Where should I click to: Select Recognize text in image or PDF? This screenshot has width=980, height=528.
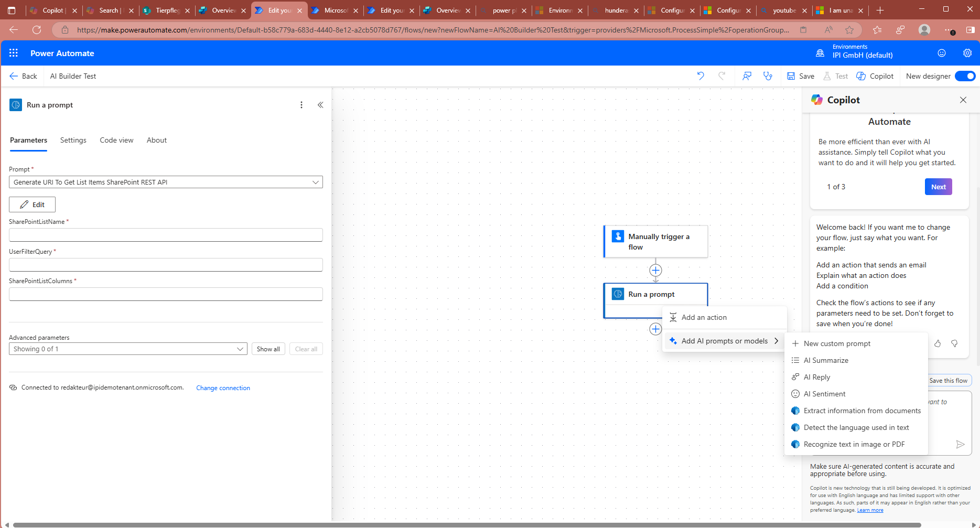click(x=856, y=444)
